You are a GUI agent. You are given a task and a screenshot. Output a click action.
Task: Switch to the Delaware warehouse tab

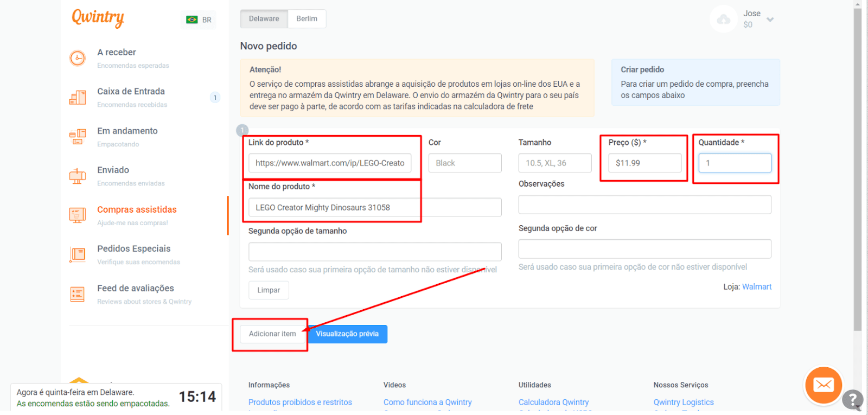pyautogui.click(x=264, y=18)
